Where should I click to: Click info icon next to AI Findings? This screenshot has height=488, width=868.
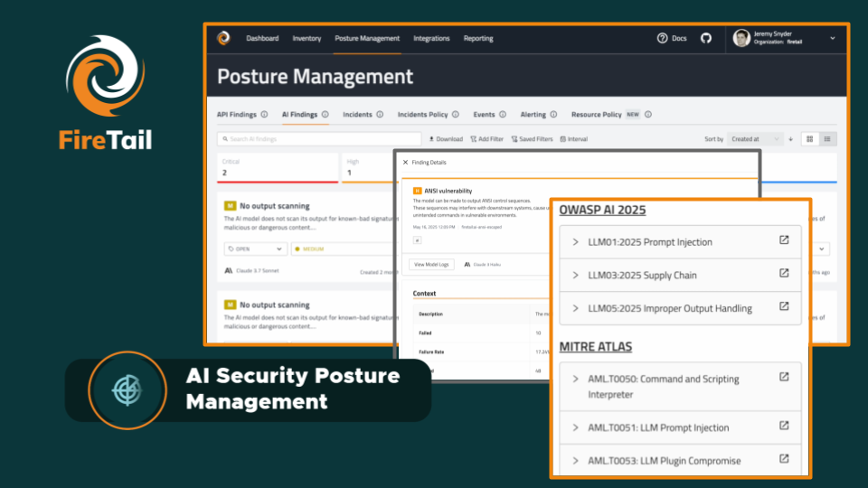pos(325,115)
